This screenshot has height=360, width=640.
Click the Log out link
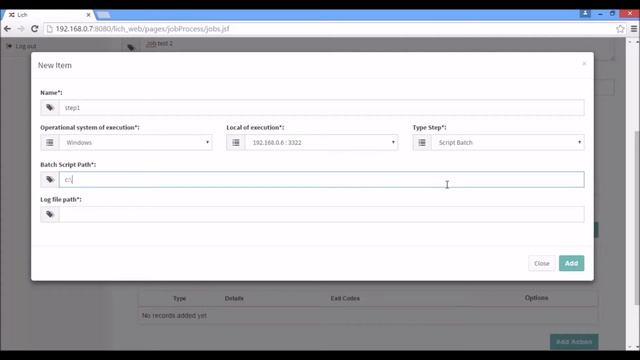(22, 46)
